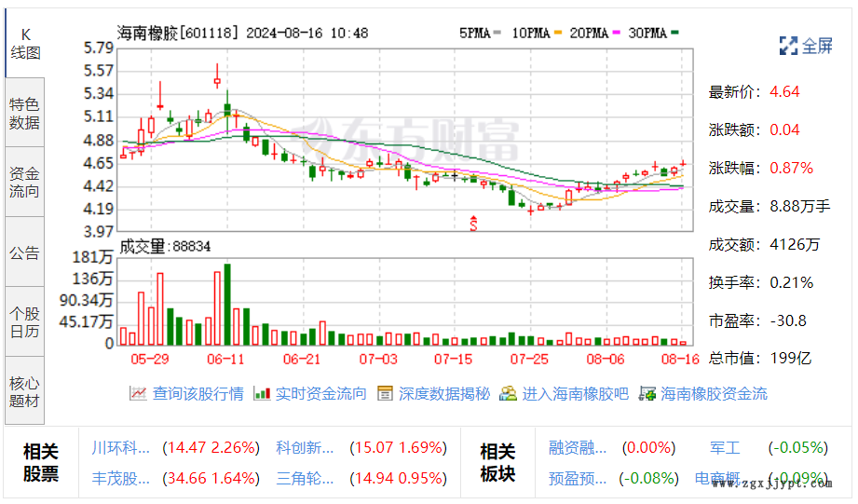Screen dimensions: 858x504
Task: Click the 全屏 label text
Action: pyautogui.click(x=818, y=46)
